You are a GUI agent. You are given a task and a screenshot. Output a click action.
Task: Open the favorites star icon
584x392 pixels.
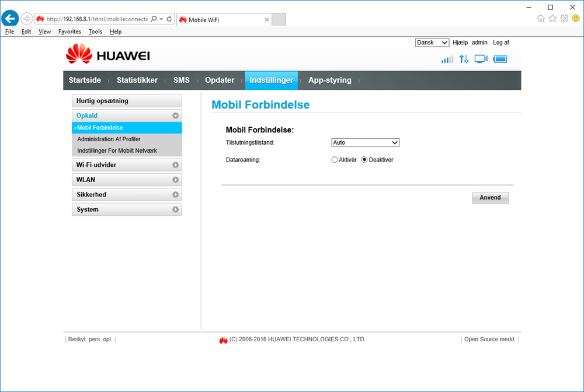click(552, 18)
